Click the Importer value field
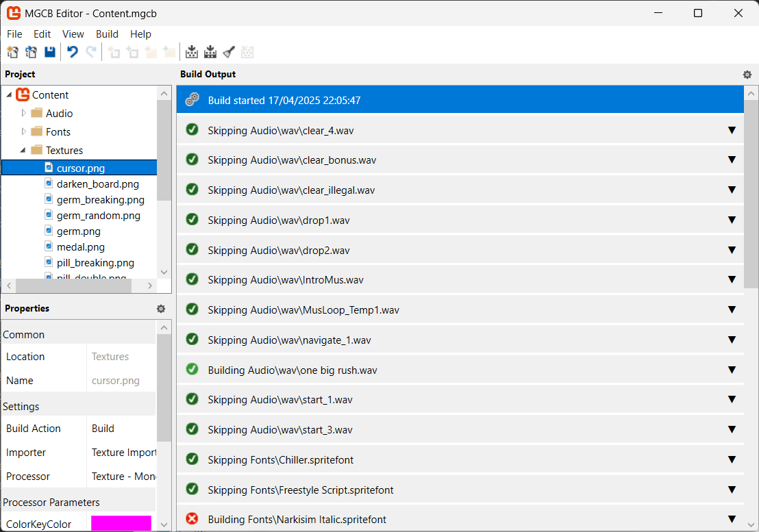The image size is (759, 532). (121, 452)
